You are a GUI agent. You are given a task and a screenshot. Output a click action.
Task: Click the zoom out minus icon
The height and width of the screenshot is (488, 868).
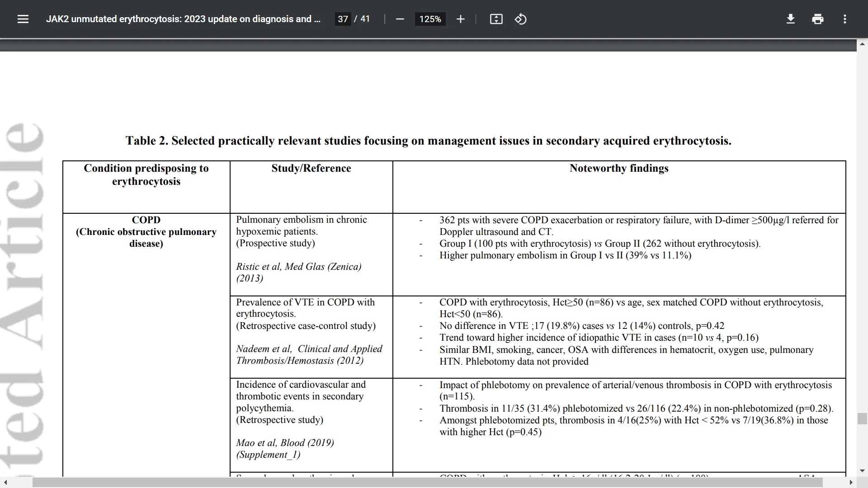click(400, 19)
